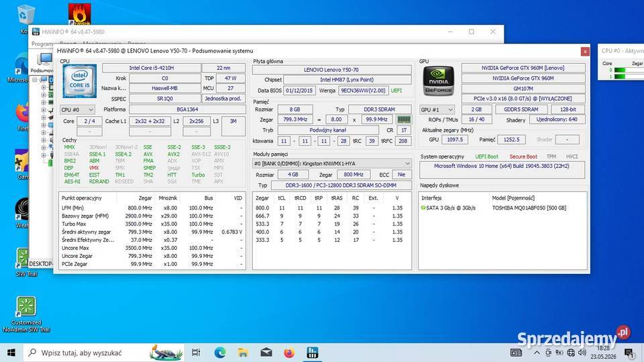Collapse the root node of the HWiNFO tree
Image resolution: width=644 pixels, height=362 pixels.
click(x=36, y=80)
